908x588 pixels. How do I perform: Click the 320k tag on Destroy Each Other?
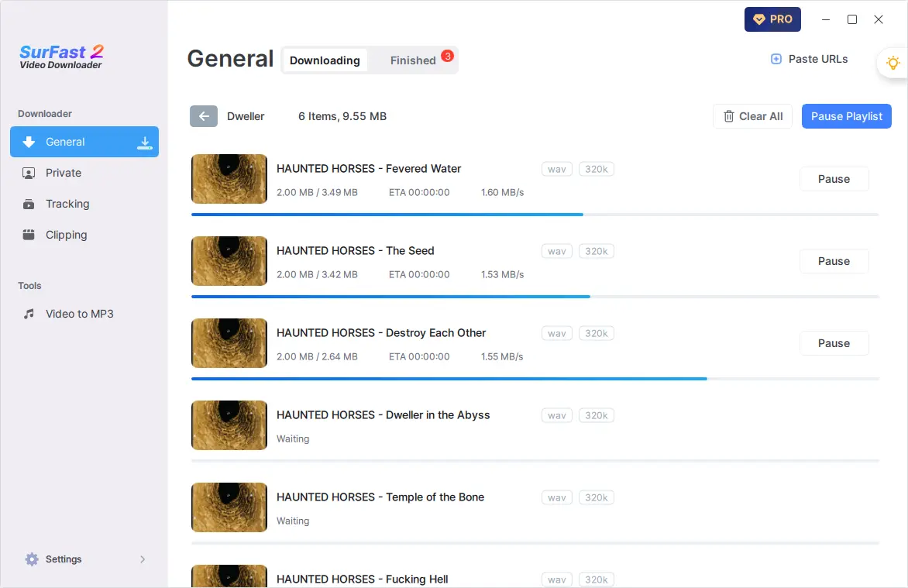coord(597,334)
